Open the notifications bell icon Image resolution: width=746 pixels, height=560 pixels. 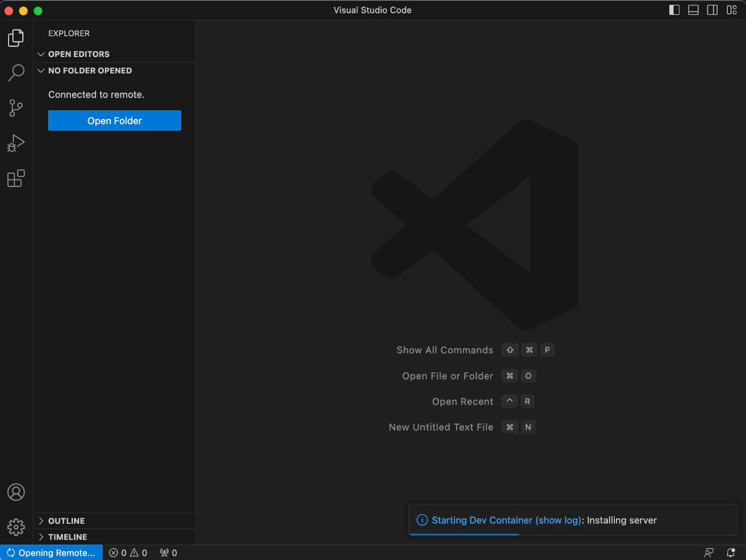[x=731, y=553]
